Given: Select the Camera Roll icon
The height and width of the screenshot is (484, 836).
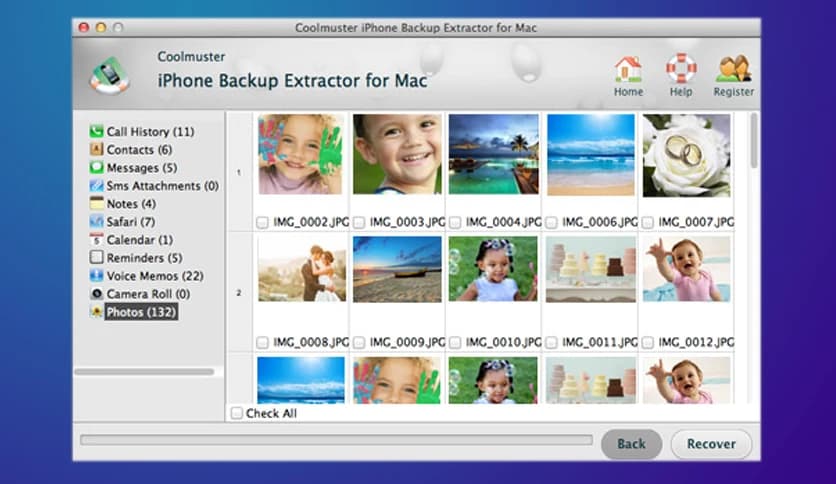Looking at the screenshot, I should (x=97, y=294).
